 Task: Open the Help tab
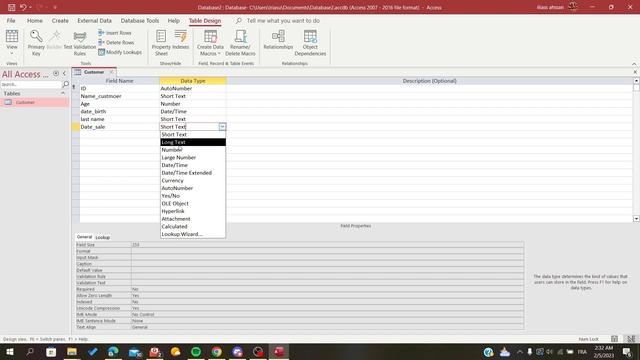(x=173, y=20)
